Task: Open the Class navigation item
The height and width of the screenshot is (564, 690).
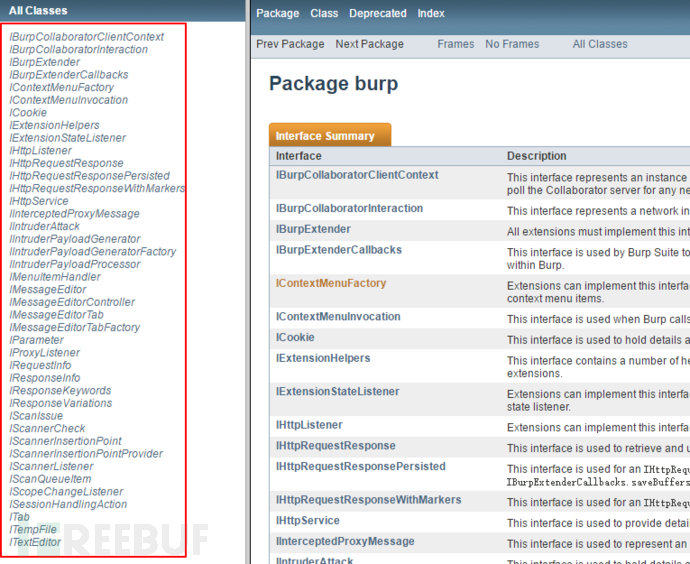Action: click(324, 14)
